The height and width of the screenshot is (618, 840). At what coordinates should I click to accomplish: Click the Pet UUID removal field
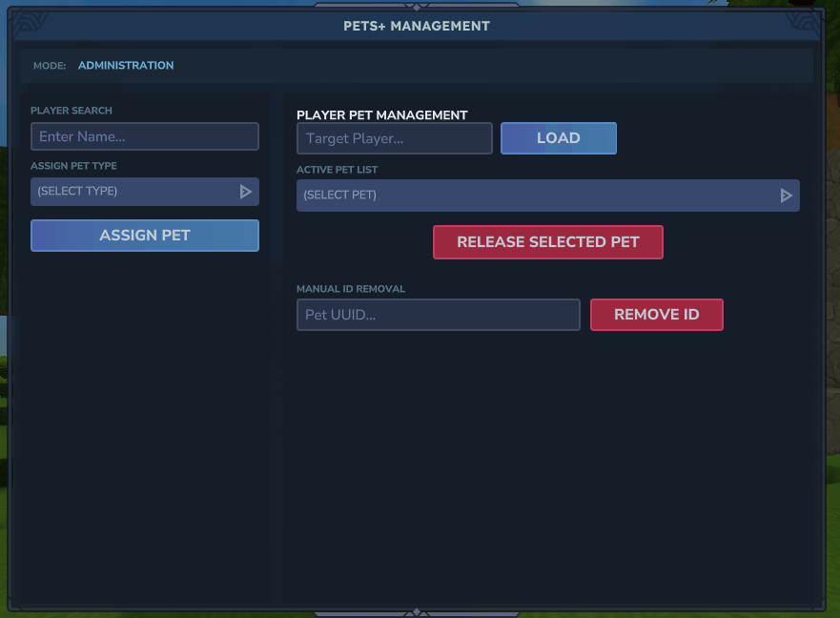click(x=438, y=315)
